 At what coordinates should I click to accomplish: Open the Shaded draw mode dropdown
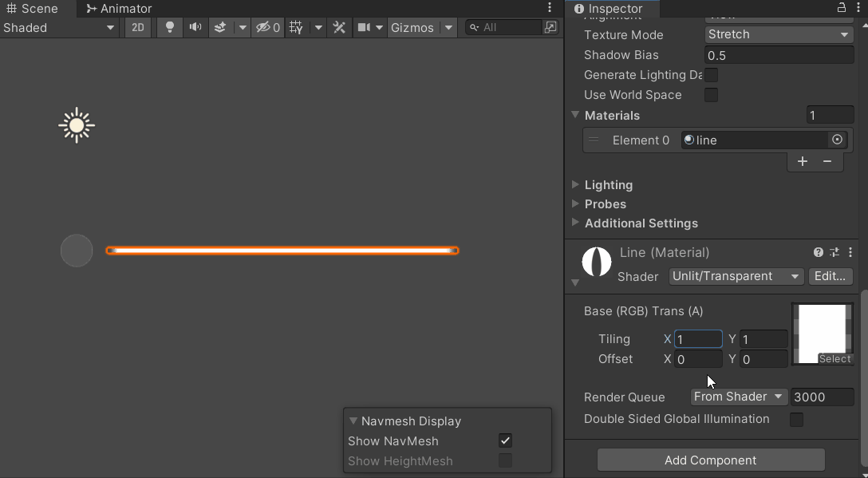pos(59,28)
